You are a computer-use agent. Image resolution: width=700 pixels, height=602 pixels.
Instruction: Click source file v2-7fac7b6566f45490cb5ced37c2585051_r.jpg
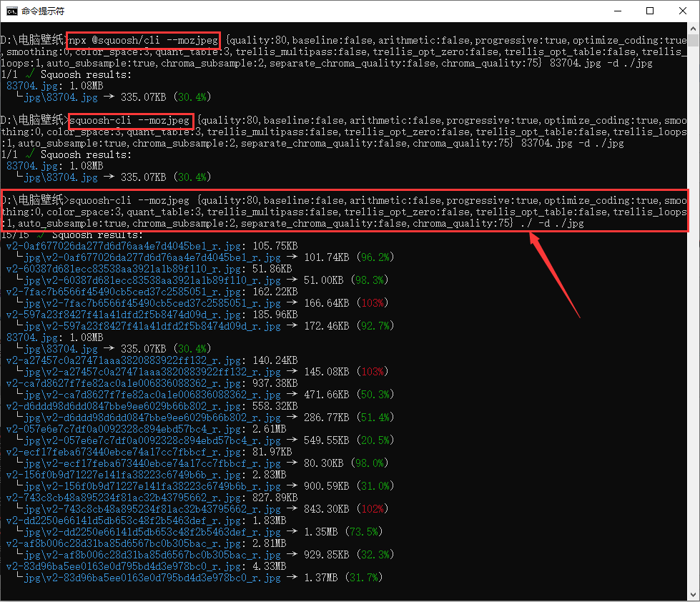pyautogui.click(x=123, y=292)
